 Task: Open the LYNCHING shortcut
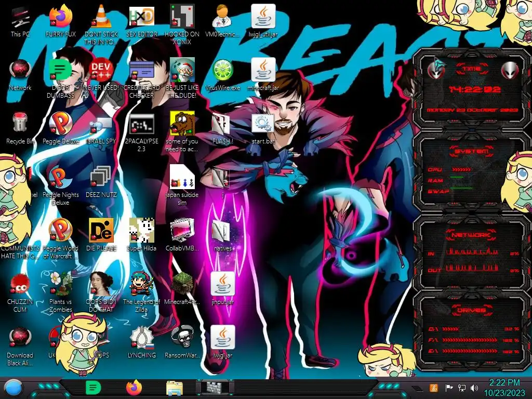coord(142,343)
